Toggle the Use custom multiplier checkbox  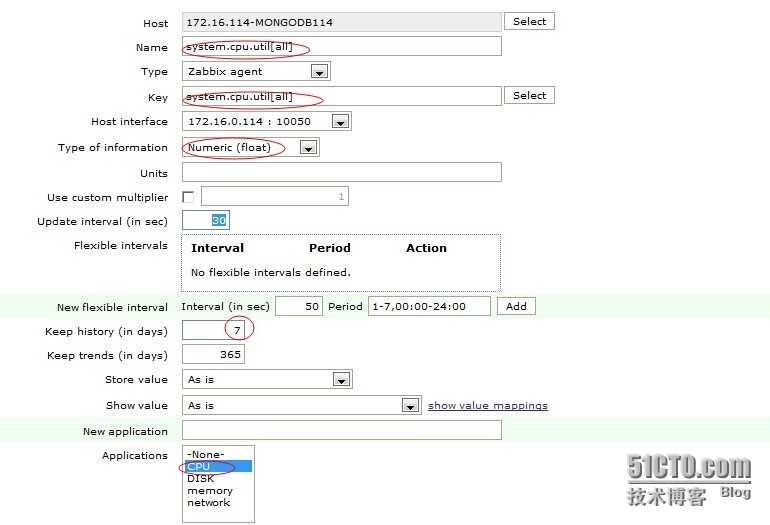(x=188, y=197)
